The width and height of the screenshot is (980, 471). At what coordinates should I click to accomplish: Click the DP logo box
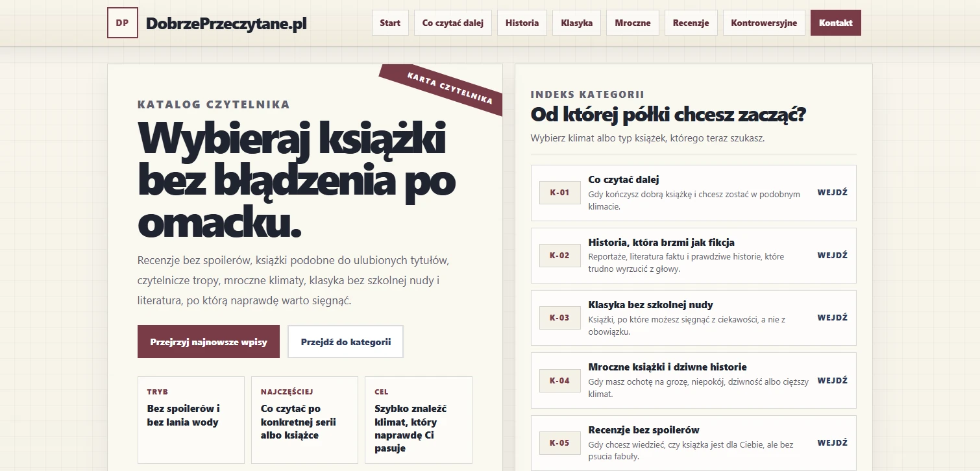(x=123, y=23)
